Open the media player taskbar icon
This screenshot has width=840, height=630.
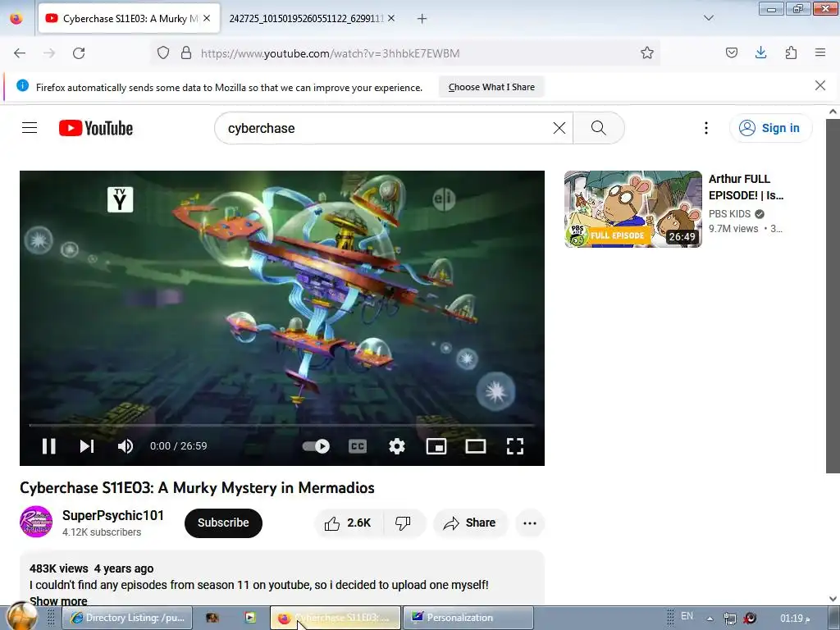(249, 618)
